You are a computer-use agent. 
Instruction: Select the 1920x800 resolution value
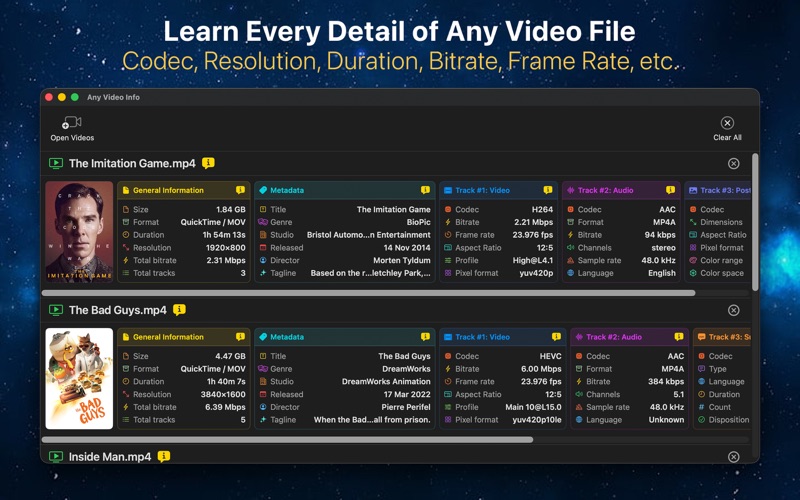pos(226,248)
